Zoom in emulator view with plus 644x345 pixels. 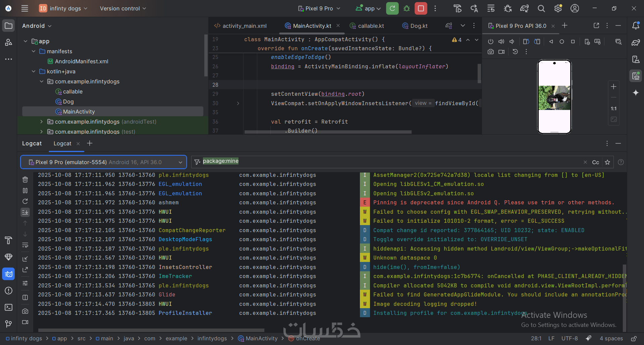click(x=613, y=86)
